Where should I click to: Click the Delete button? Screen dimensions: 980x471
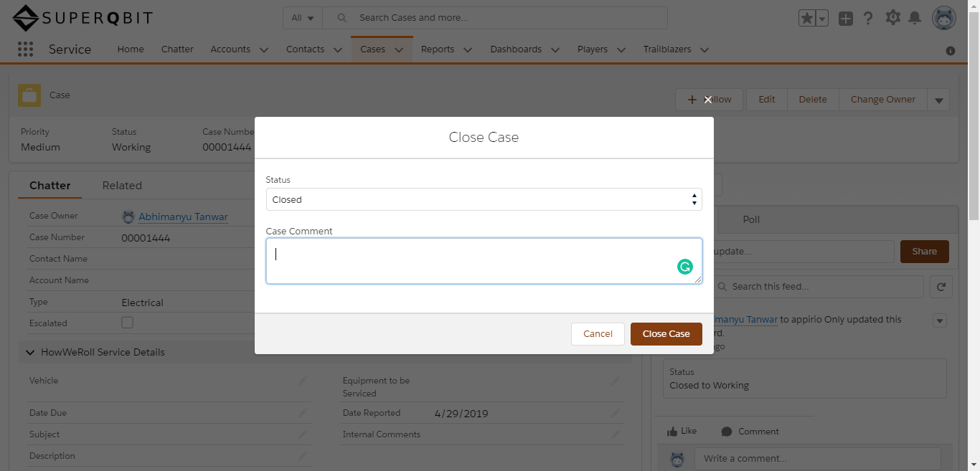(x=813, y=100)
